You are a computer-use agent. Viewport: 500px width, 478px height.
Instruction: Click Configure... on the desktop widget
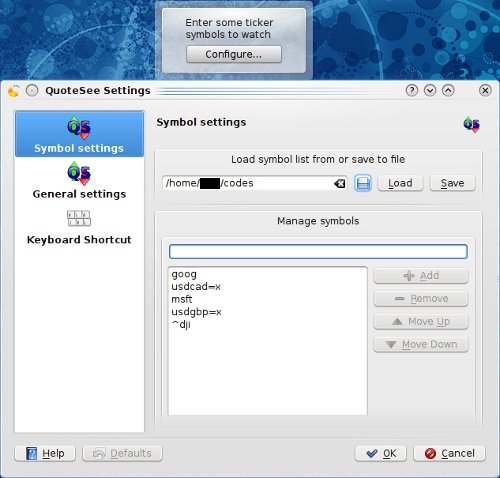(x=234, y=54)
